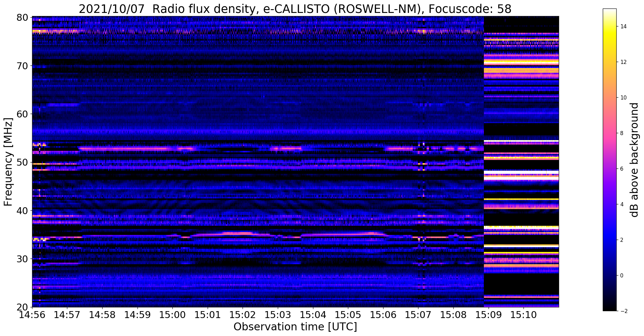Click the 15:06 time tick label
The image size is (644, 336).
point(383,315)
